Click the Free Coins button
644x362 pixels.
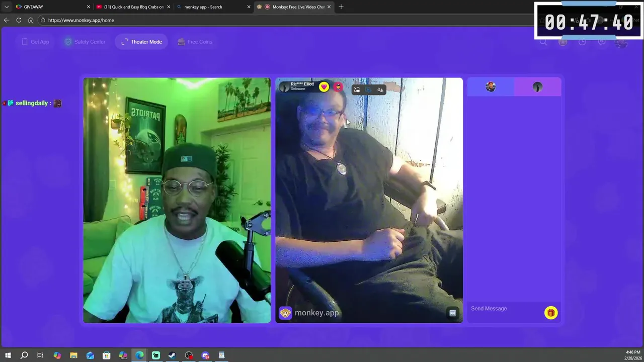pyautogui.click(x=195, y=42)
